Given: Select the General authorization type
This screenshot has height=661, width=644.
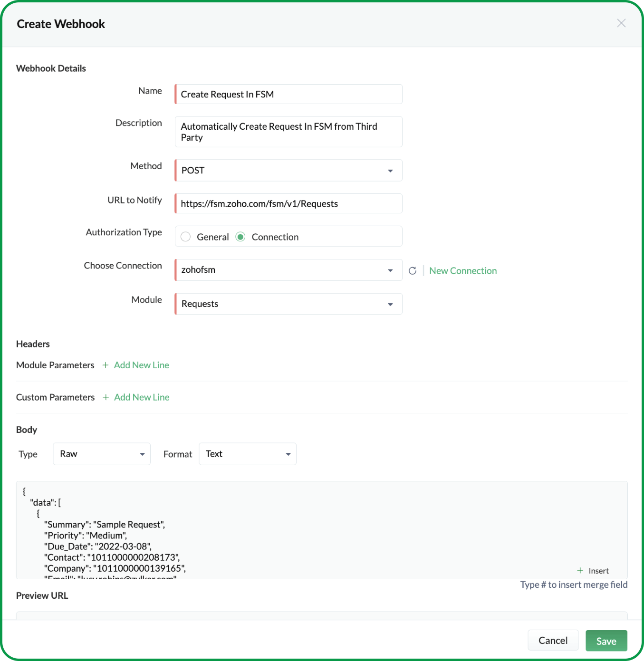Looking at the screenshot, I should pos(185,236).
